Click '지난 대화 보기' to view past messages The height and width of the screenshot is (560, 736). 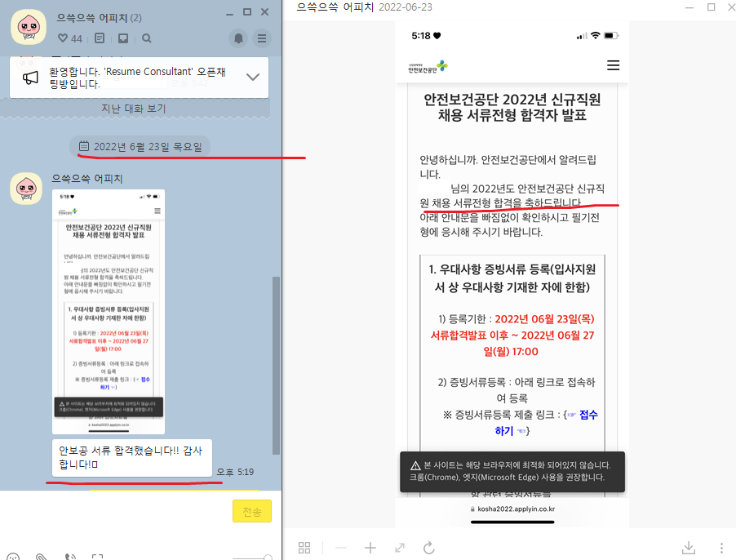[134, 109]
